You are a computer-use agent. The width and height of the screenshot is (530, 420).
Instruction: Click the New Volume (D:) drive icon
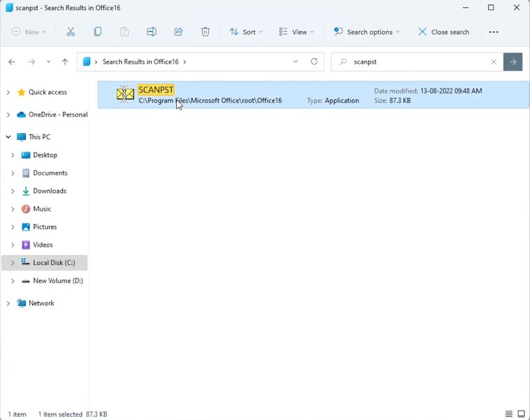point(26,281)
